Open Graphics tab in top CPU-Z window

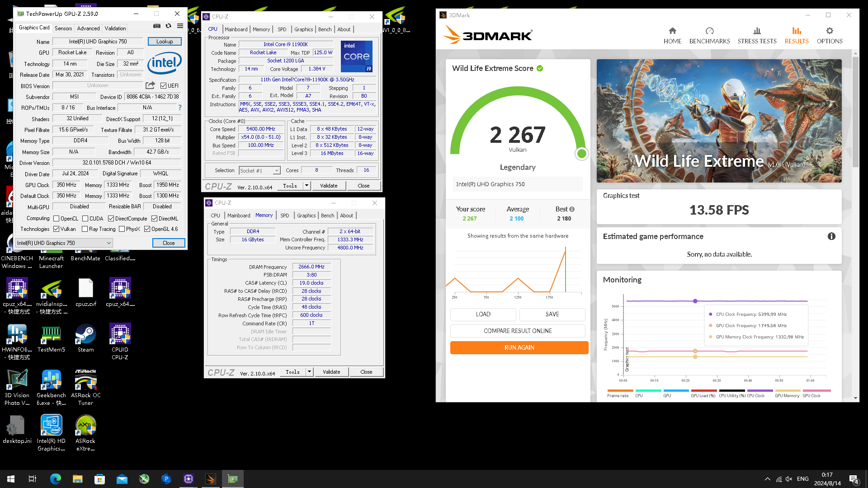303,29
